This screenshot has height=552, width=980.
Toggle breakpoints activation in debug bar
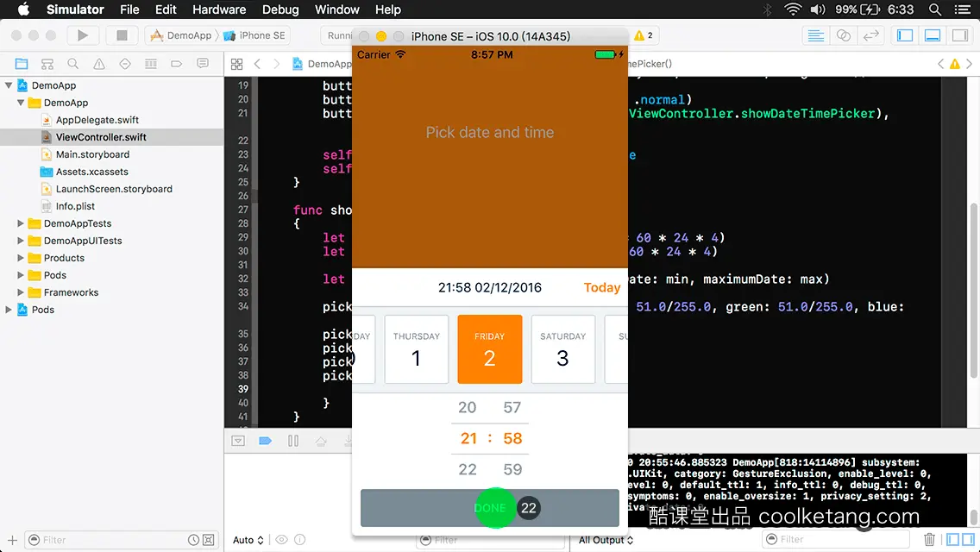point(265,442)
